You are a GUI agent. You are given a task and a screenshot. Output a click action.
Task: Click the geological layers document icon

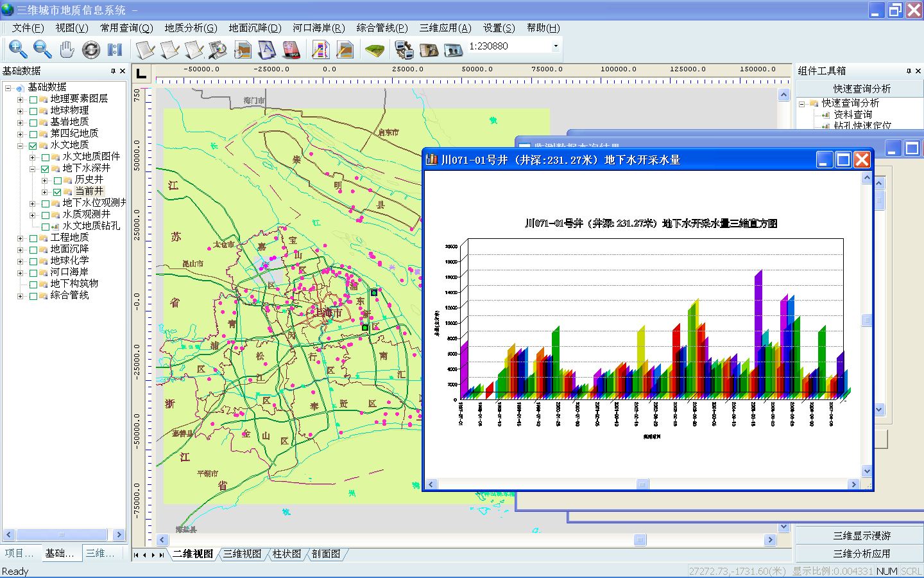click(243, 49)
